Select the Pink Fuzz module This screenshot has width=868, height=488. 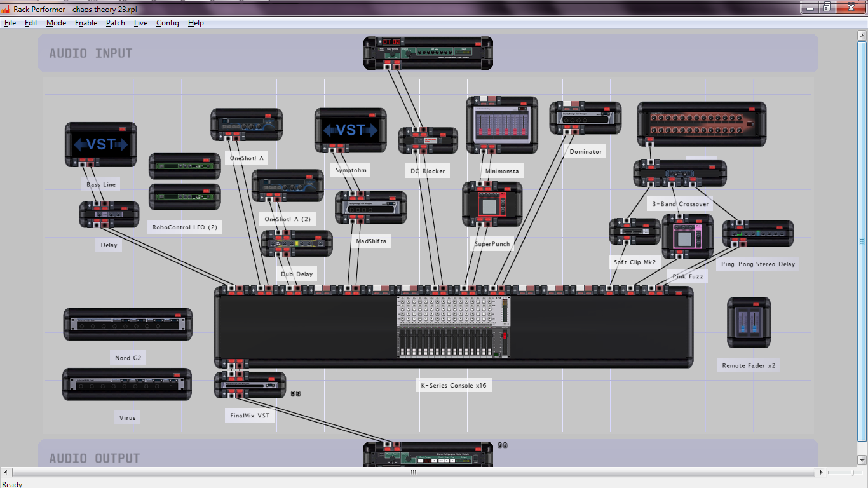click(x=688, y=236)
